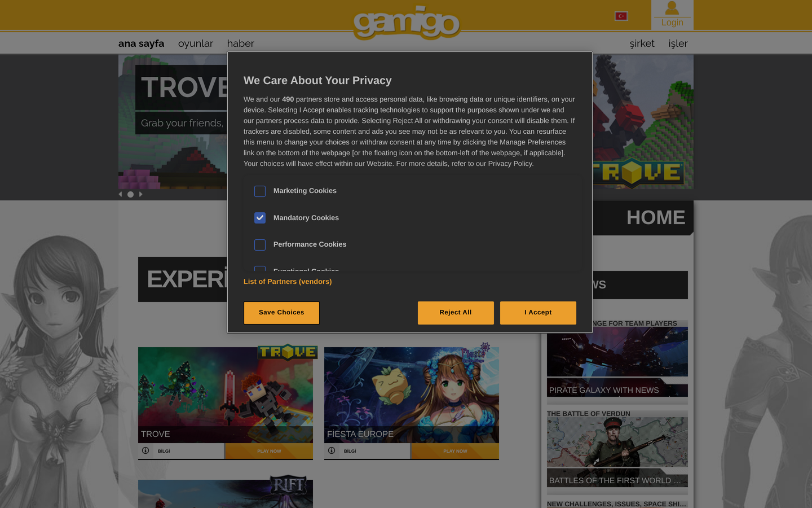Open the Fiesta Europe game thumbnail
This screenshot has width=812, height=508.
tap(412, 395)
